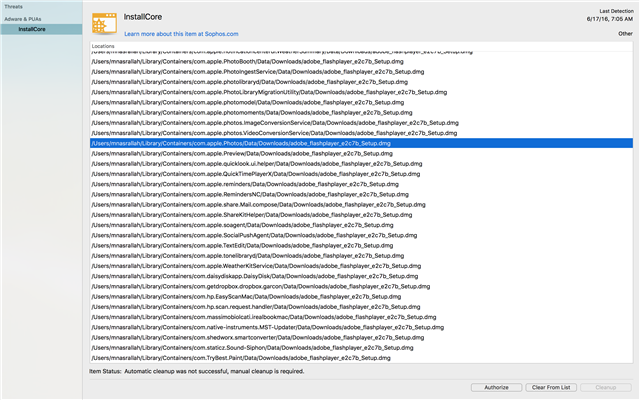This screenshot has width=640, height=400.
Task: Select the com.apple.reminders path row
Action: [x=361, y=184]
